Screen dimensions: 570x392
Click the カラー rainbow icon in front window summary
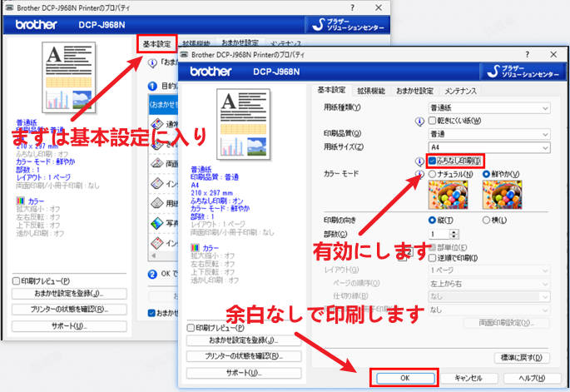pyautogui.click(x=196, y=248)
